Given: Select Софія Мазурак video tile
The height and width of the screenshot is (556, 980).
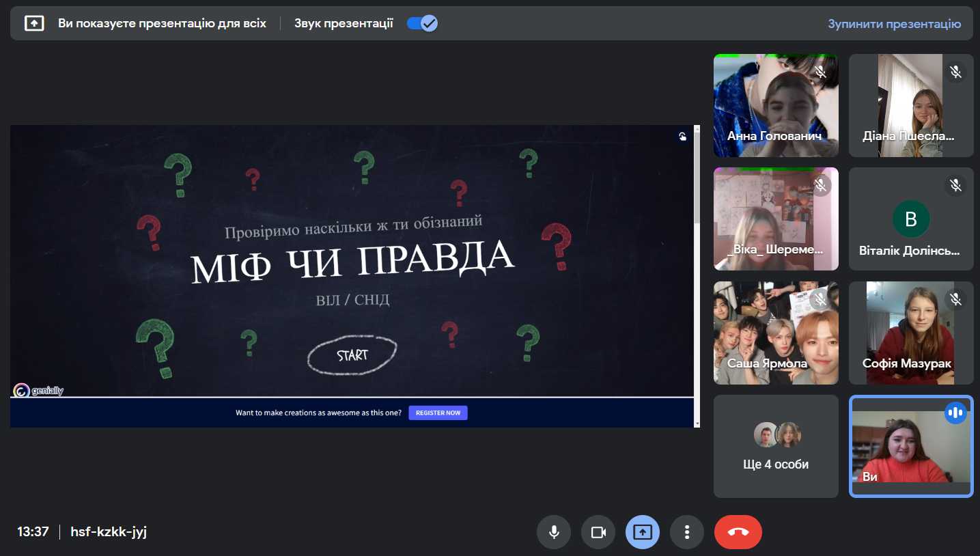Looking at the screenshot, I should [x=911, y=333].
